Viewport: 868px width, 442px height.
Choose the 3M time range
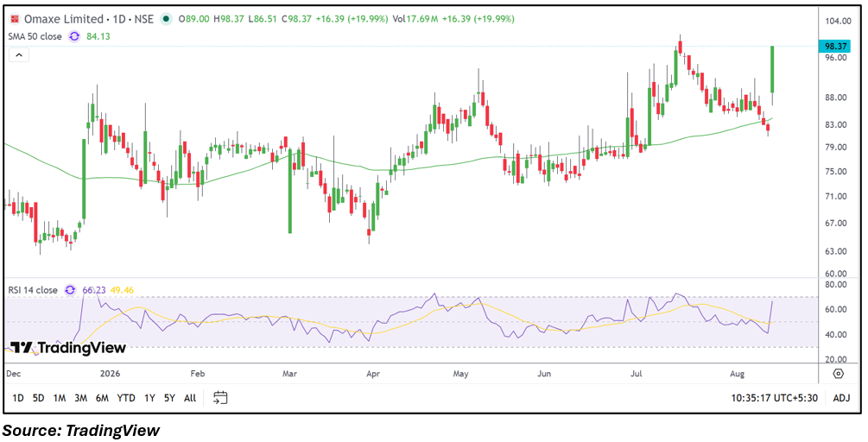click(x=80, y=398)
